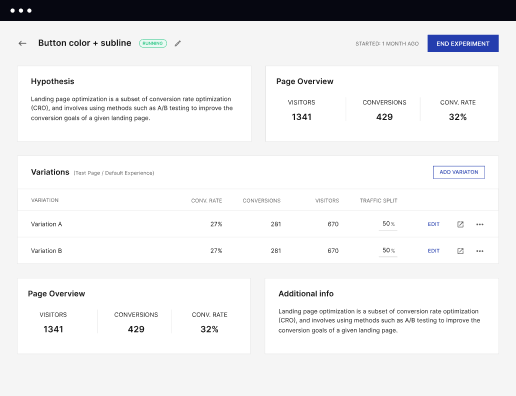Click the Conv. Rate column header
Viewport: 516px width, 396px height.
pyautogui.click(x=206, y=201)
